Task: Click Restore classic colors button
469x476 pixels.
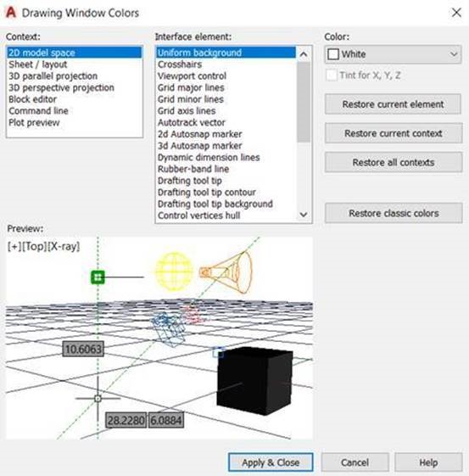Action: pos(394,213)
